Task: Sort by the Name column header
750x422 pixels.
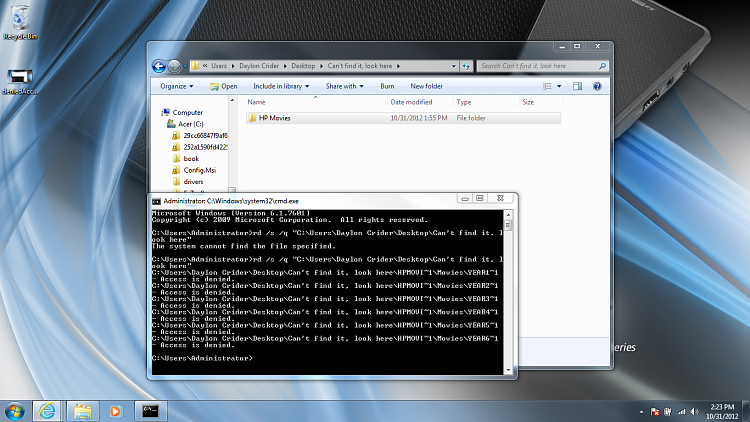Action: pos(316,102)
